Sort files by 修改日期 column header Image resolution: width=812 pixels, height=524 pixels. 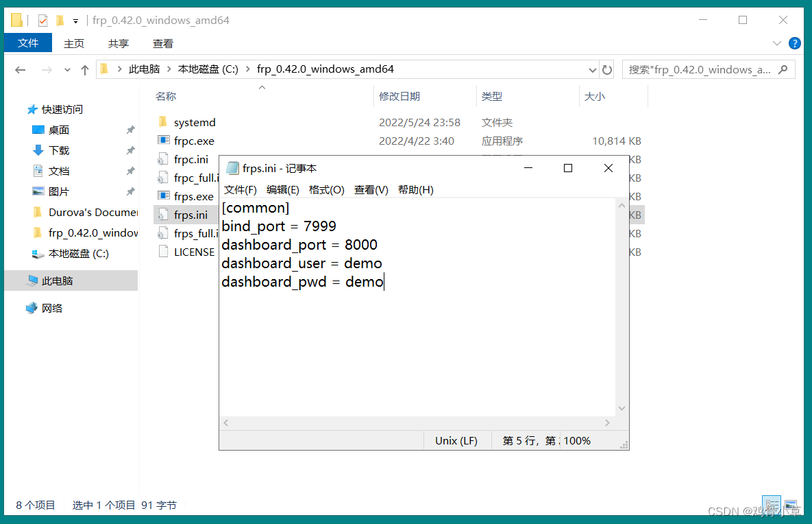pos(399,97)
